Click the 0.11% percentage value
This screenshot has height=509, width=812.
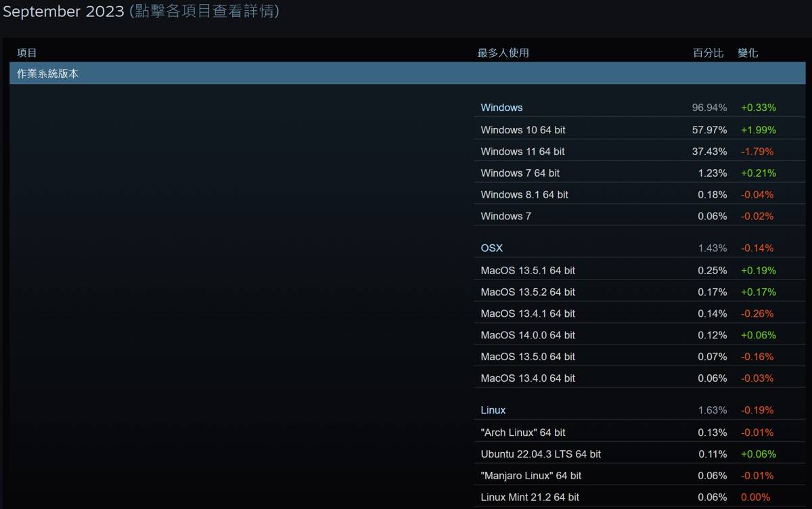coord(713,454)
